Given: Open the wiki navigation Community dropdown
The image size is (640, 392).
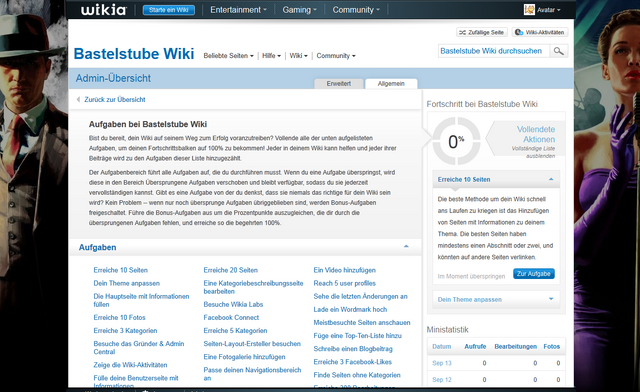Looking at the screenshot, I should (x=336, y=56).
